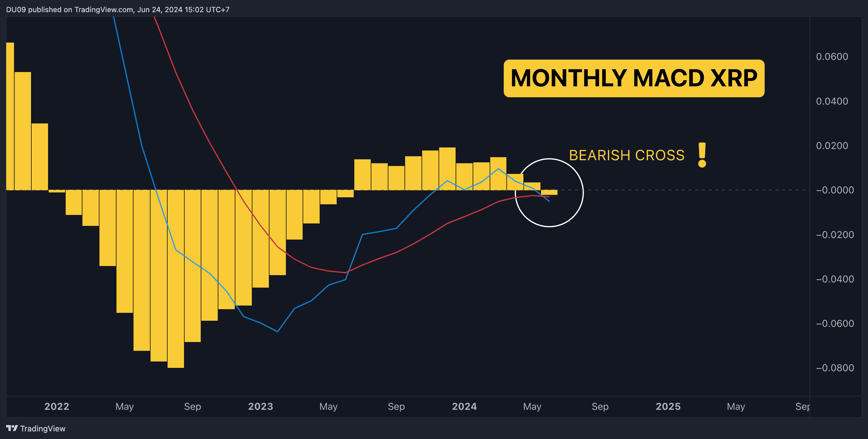Click the 0.0400 price axis label

[x=832, y=101]
